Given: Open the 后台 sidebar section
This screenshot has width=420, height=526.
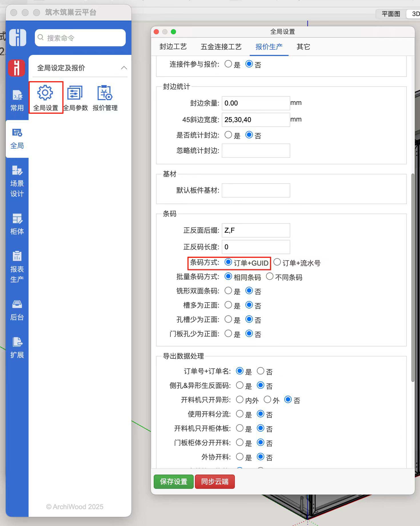Looking at the screenshot, I should click(x=17, y=310).
